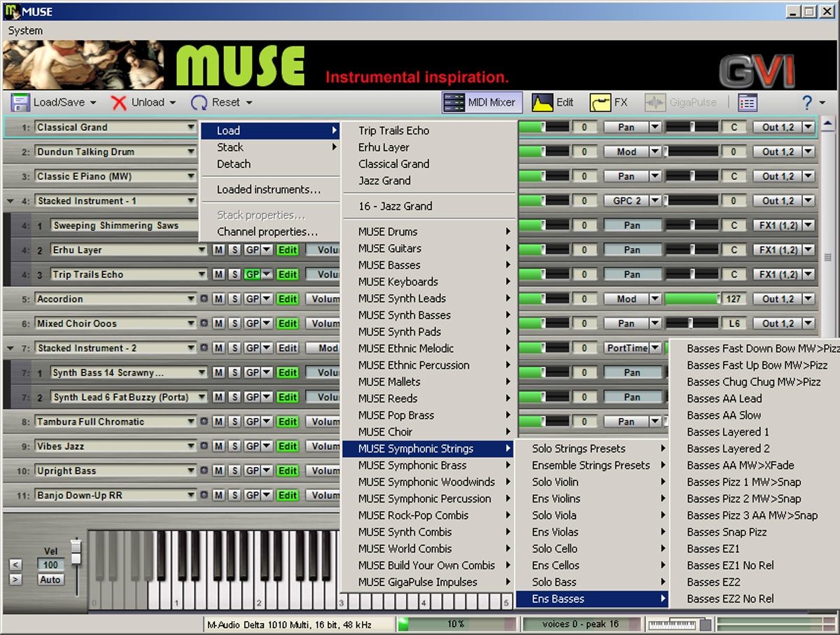Solo the Upright Bass channel

coord(234,470)
